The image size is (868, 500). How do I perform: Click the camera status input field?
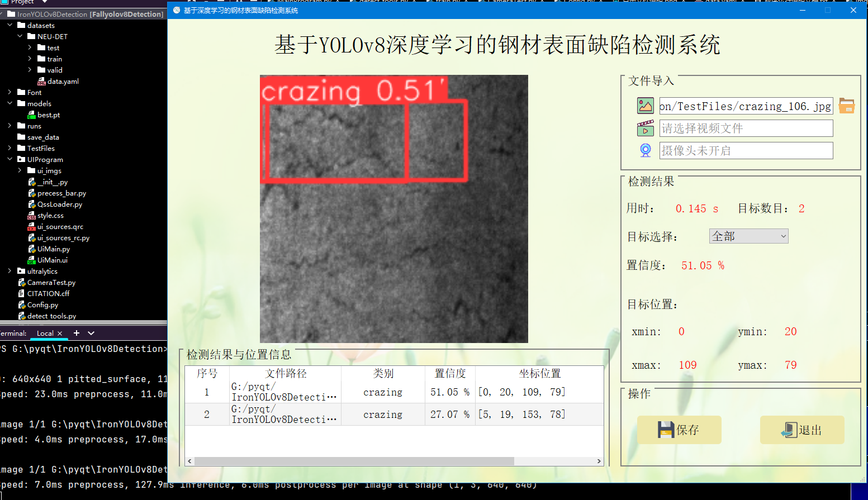[x=746, y=151]
